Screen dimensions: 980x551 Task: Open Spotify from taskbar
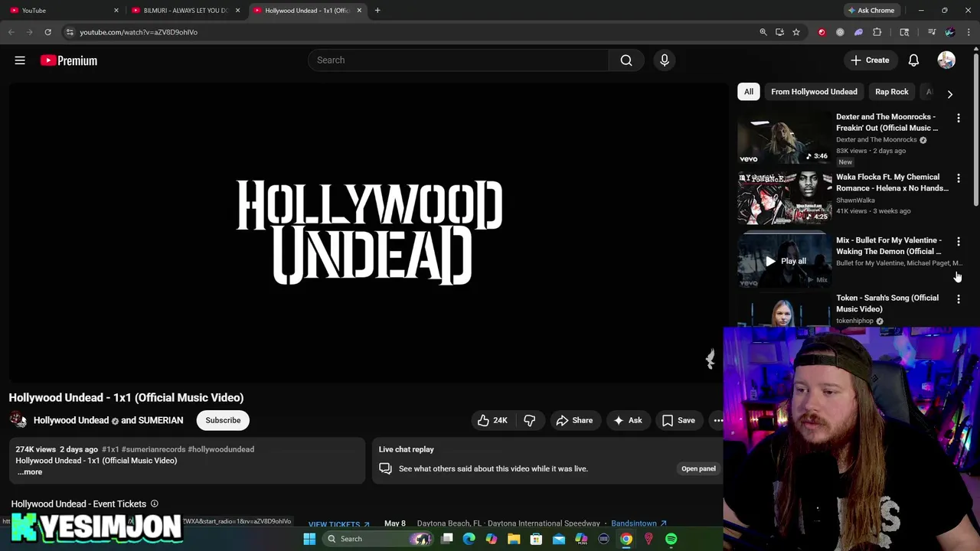671,539
